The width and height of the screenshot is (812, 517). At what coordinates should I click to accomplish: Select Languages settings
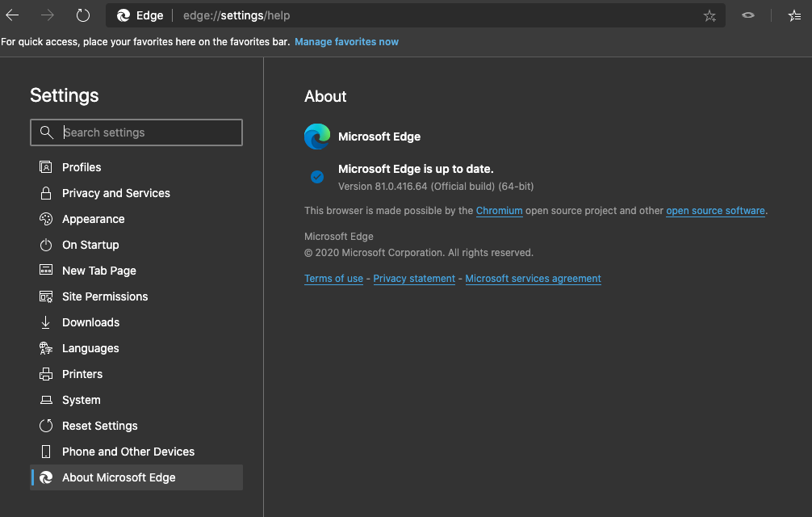click(x=136, y=348)
